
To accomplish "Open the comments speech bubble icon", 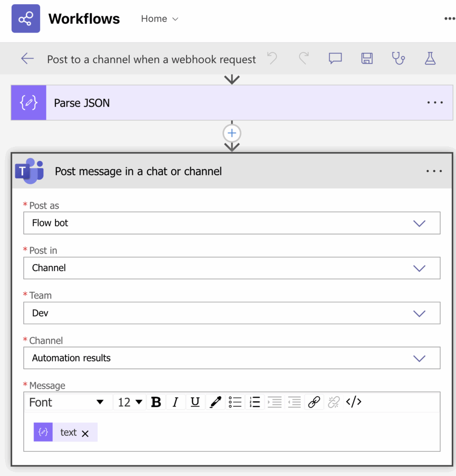I will click(x=335, y=59).
